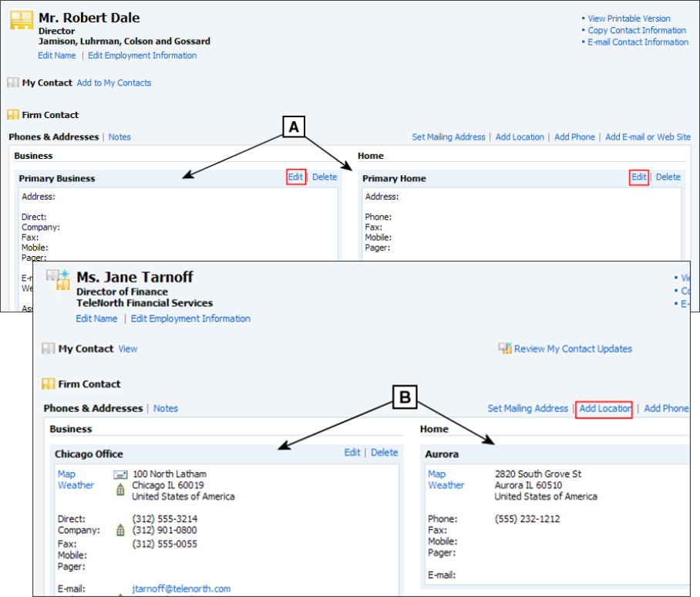Open Review My Contact Updates link
Image resolution: width=700 pixels, height=597 pixels.
click(x=573, y=349)
